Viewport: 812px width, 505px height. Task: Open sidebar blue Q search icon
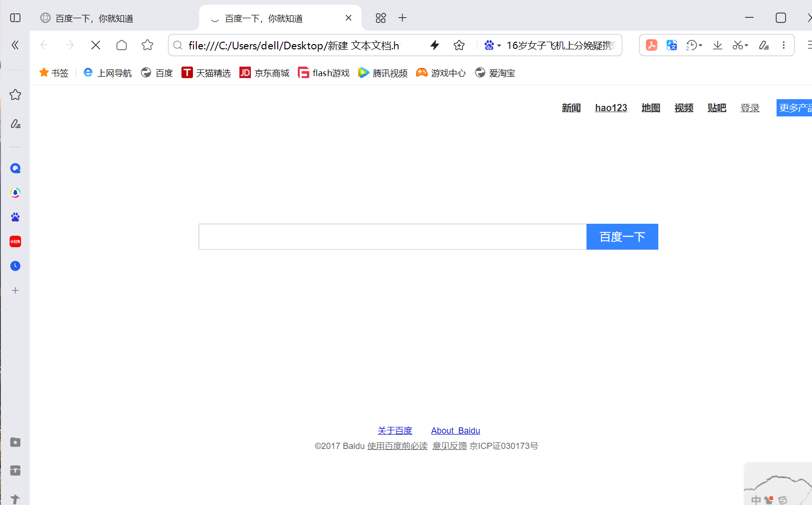point(15,168)
